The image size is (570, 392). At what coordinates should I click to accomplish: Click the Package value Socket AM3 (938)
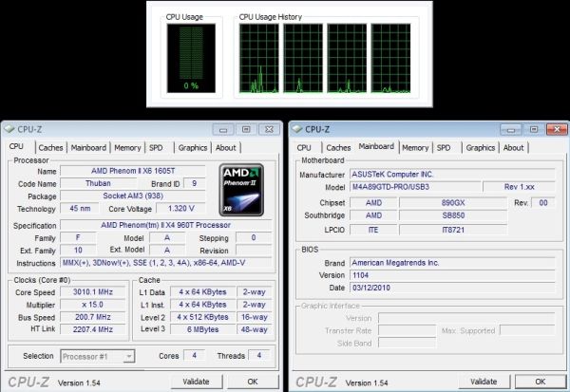[x=133, y=196]
